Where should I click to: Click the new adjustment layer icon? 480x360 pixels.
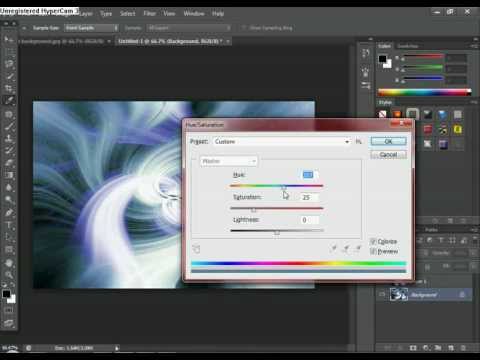426,348
